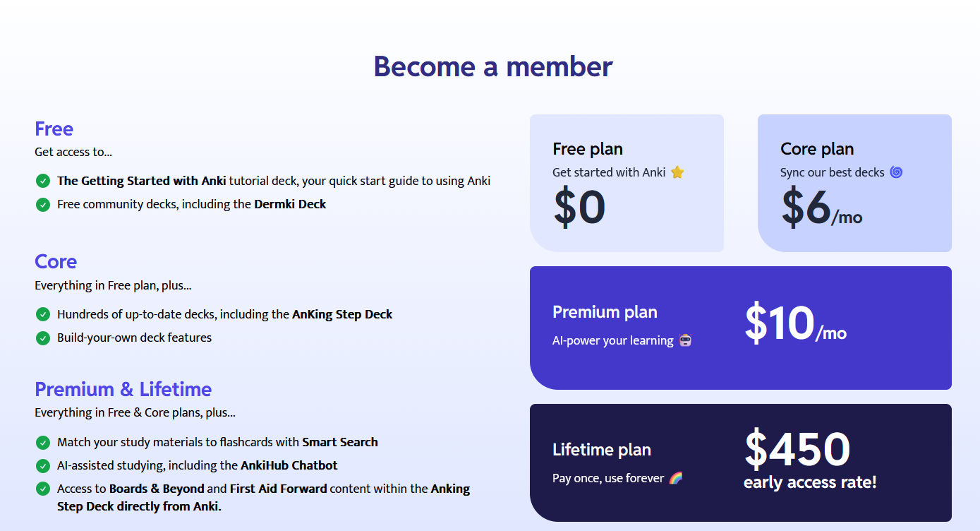The image size is (980, 531).
Task: Click the Become a member title
Action: pyautogui.click(x=493, y=66)
